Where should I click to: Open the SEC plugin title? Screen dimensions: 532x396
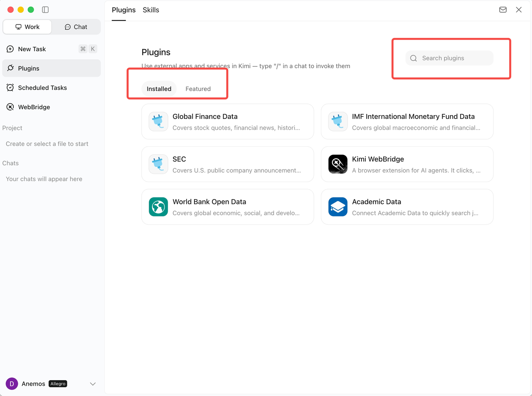click(179, 159)
